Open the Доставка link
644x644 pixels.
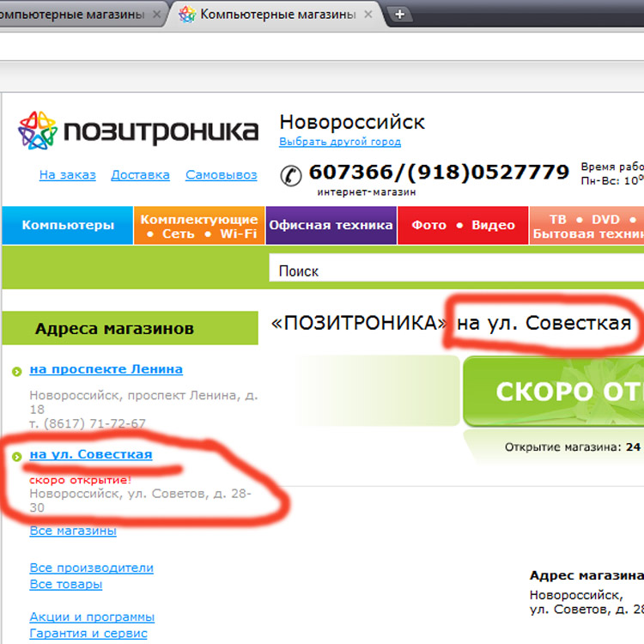pyautogui.click(x=140, y=175)
